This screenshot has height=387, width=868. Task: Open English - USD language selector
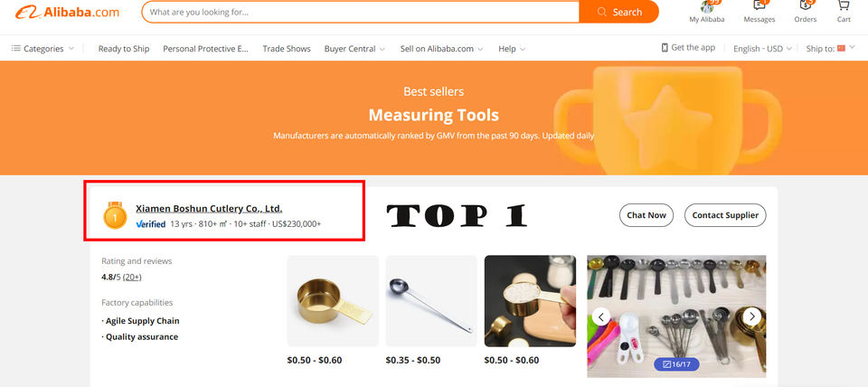point(762,49)
